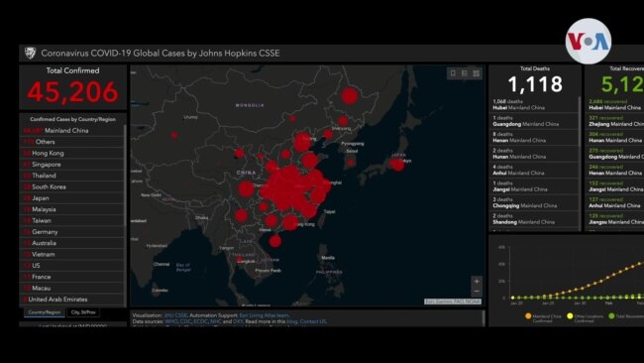Image resolution: width=644 pixels, height=363 pixels.
Task: Switch to the Country/Region tab
Action: tap(45, 312)
